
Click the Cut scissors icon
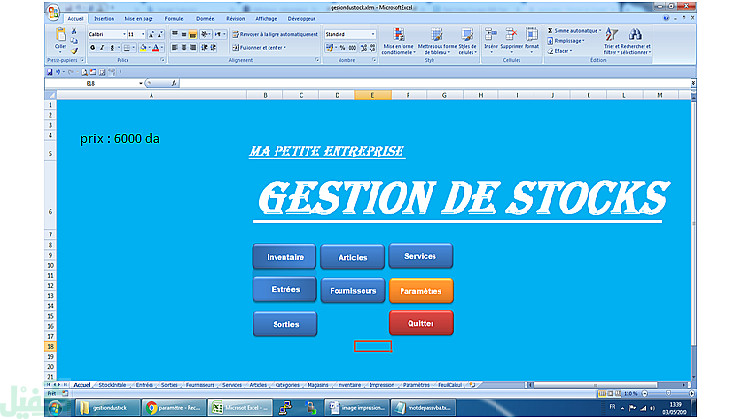(74, 31)
